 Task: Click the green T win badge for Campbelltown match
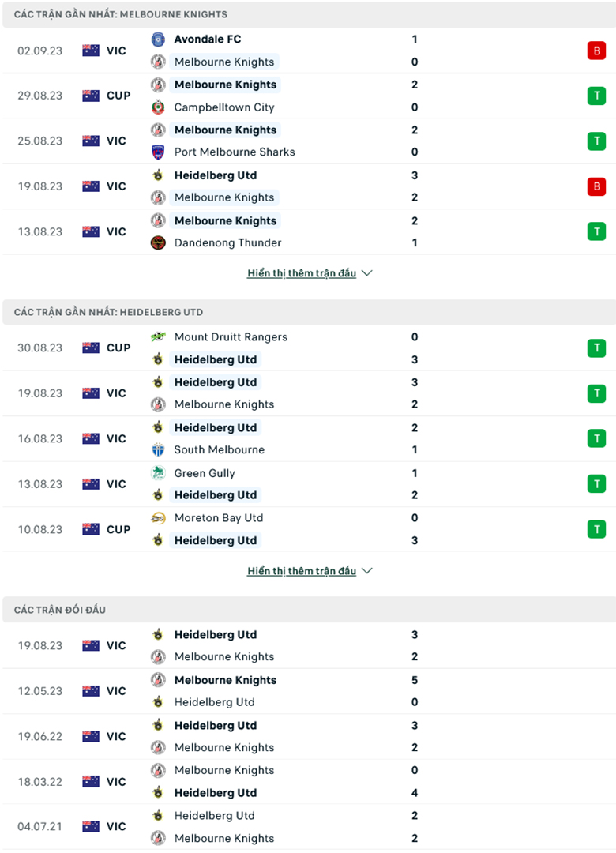tap(597, 96)
